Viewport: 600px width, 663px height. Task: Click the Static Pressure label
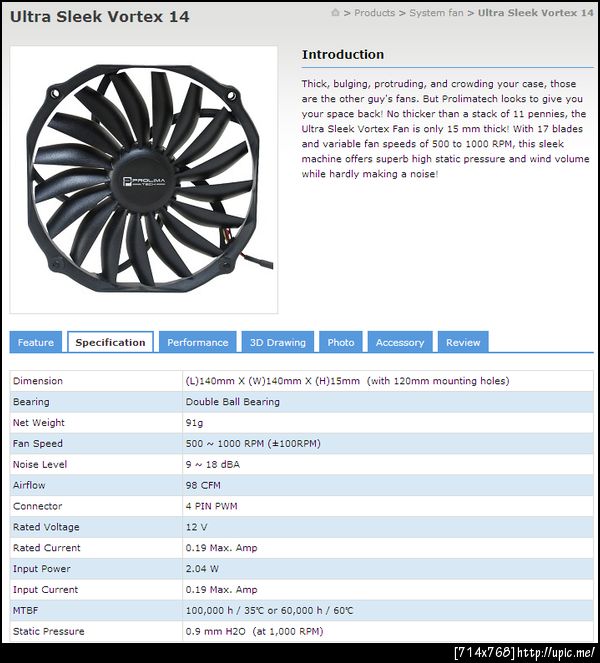point(49,631)
